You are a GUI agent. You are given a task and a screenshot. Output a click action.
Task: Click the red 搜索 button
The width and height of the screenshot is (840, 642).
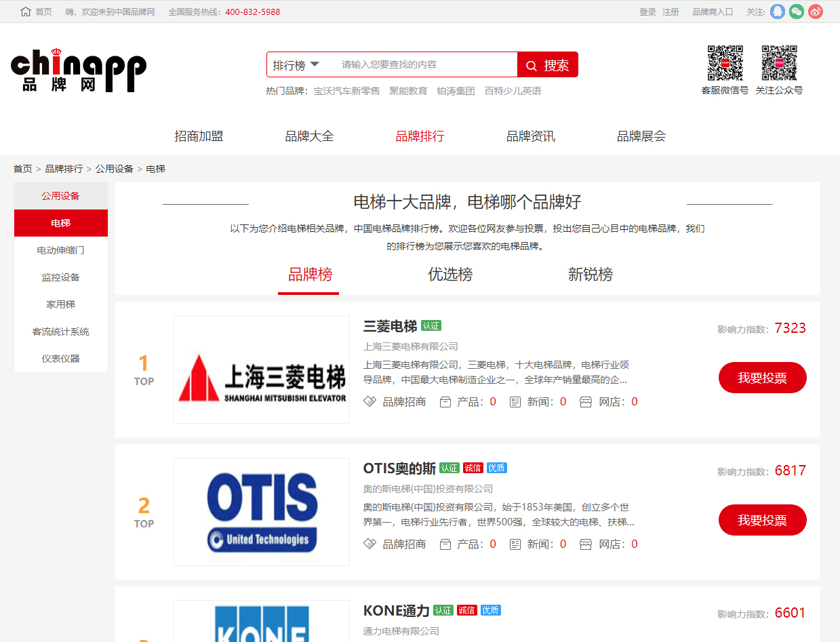coord(548,65)
